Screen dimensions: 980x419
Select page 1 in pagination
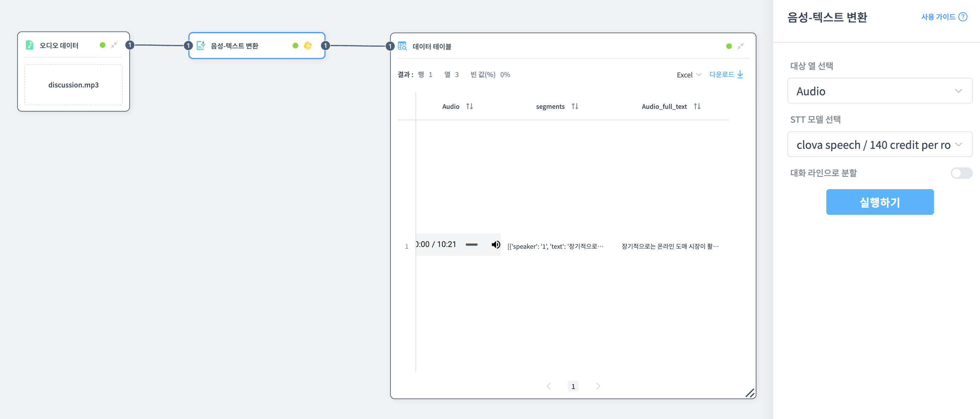point(573,386)
